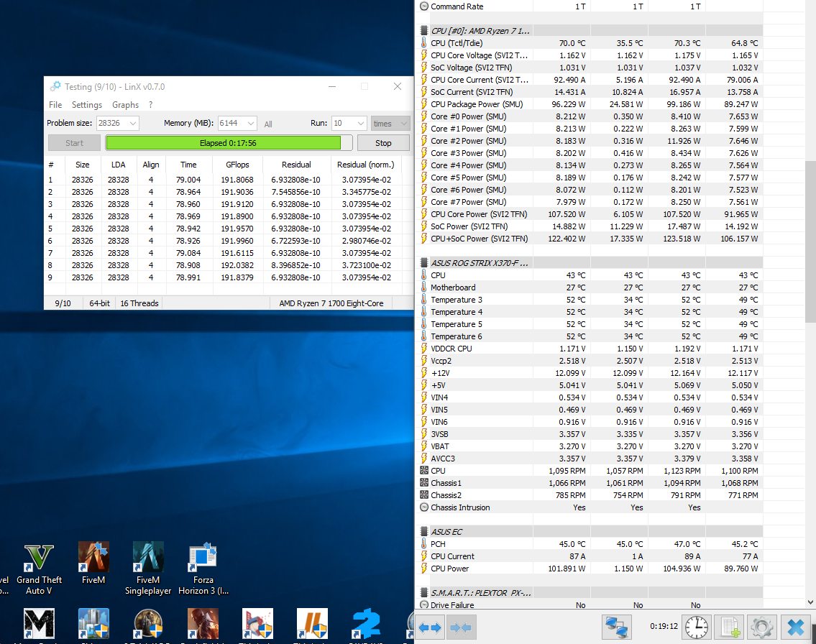Open the Grand Theft Auto V desktop shortcut

pos(39,569)
